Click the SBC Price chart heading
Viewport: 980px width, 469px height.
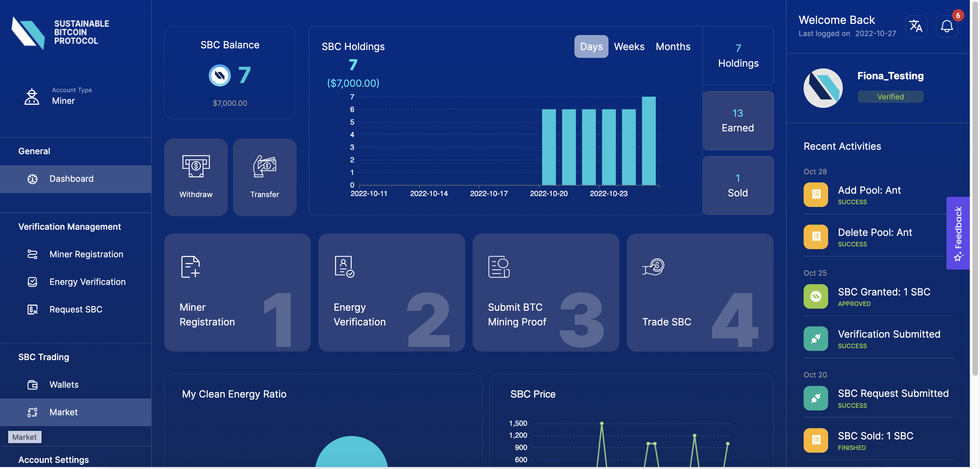533,394
